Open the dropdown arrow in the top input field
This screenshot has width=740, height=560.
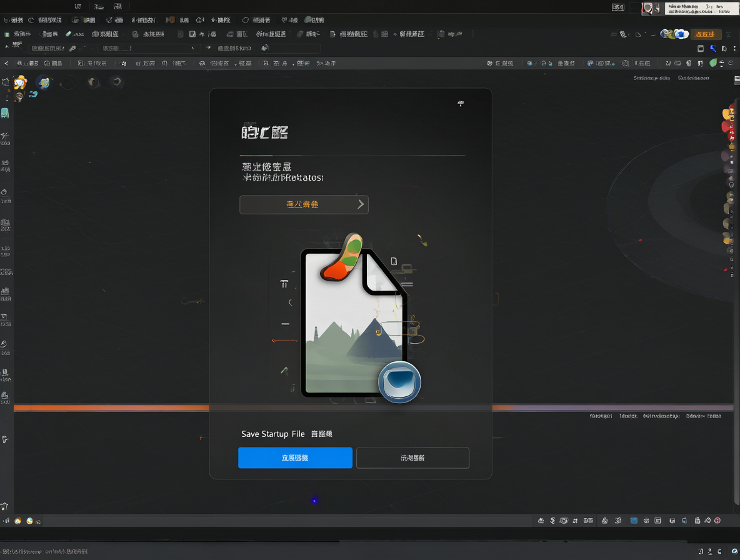click(192, 48)
